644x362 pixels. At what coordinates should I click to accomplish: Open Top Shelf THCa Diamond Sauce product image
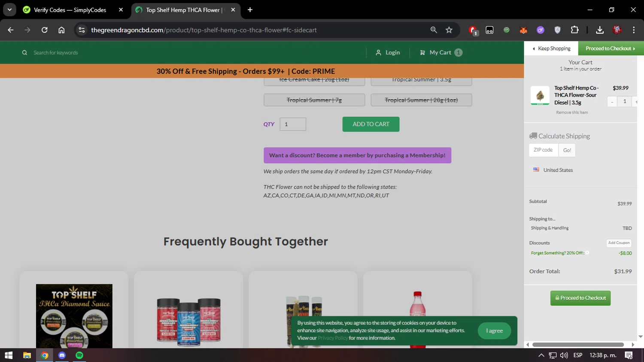(74, 316)
